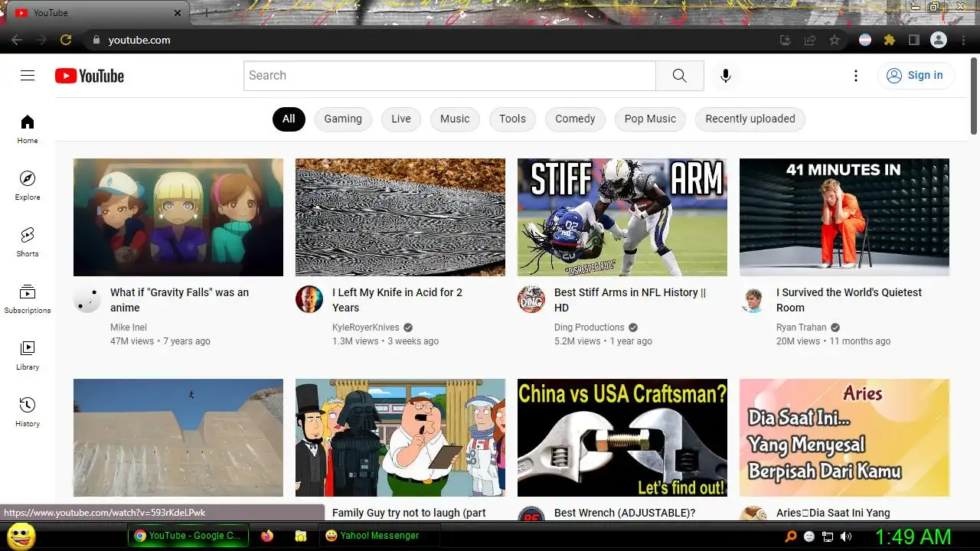980x551 pixels.
Task: Open the extensions puzzle icon
Action: [890, 40]
